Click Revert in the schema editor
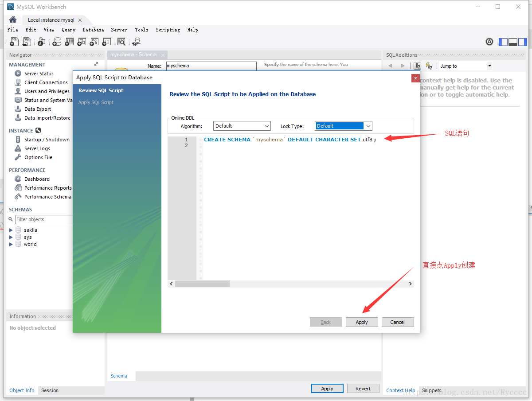This screenshot has height=401, width=532. tap(363, 389)
